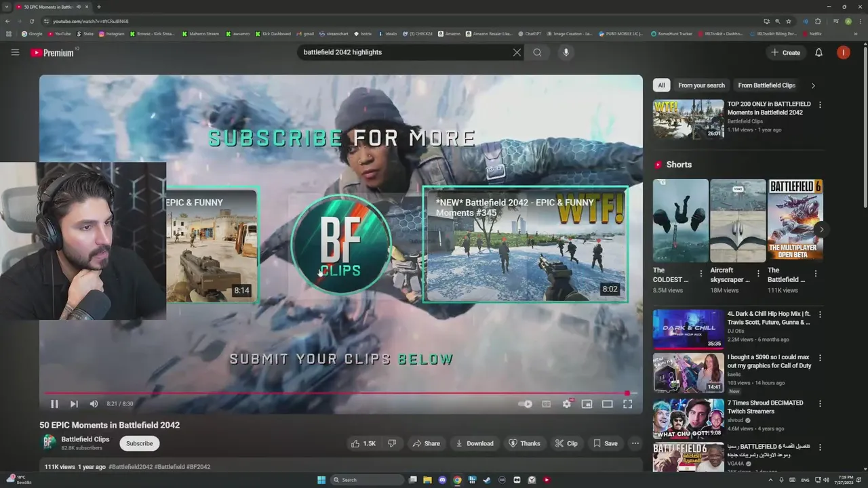Image resolution: width=868 pixels, height=488 pixels.
Task: Open Battlefield Clips channel avatar
Action: [x=49, y=443]
